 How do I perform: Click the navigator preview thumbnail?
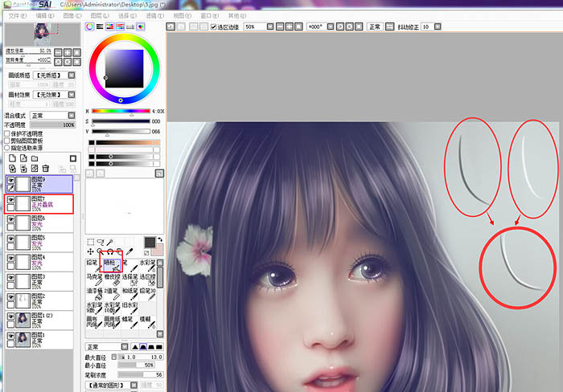click(x=43, y=35)
